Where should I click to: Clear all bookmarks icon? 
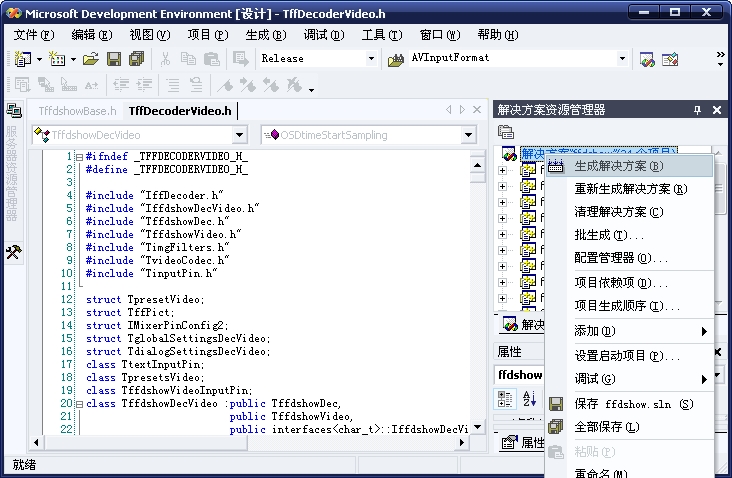pyautogui.click(x=294, y=85)
